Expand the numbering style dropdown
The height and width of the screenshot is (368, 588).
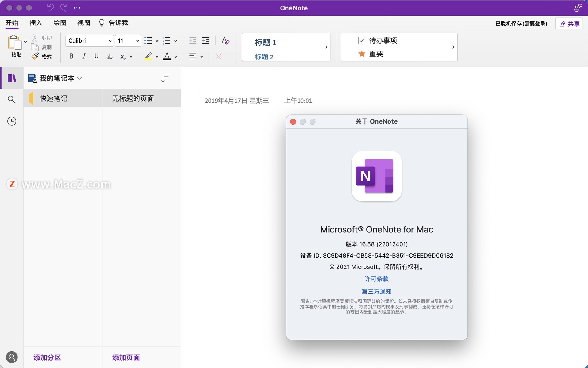175,41
